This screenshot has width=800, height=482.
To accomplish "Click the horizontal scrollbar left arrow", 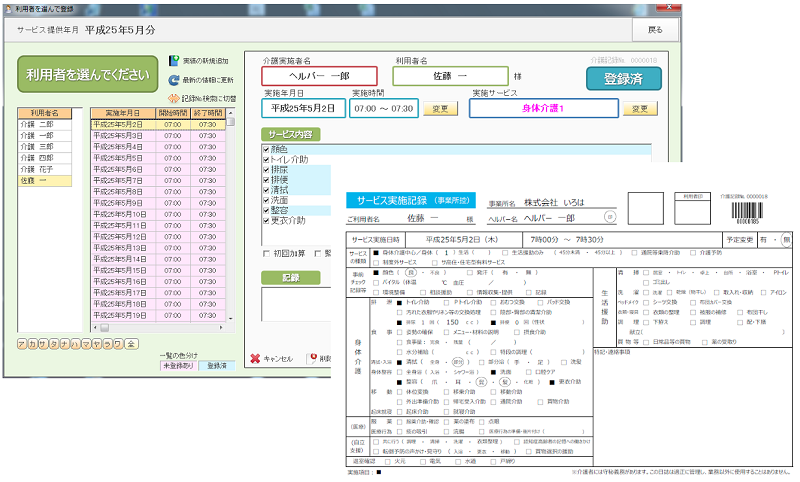I will [95, 327].
